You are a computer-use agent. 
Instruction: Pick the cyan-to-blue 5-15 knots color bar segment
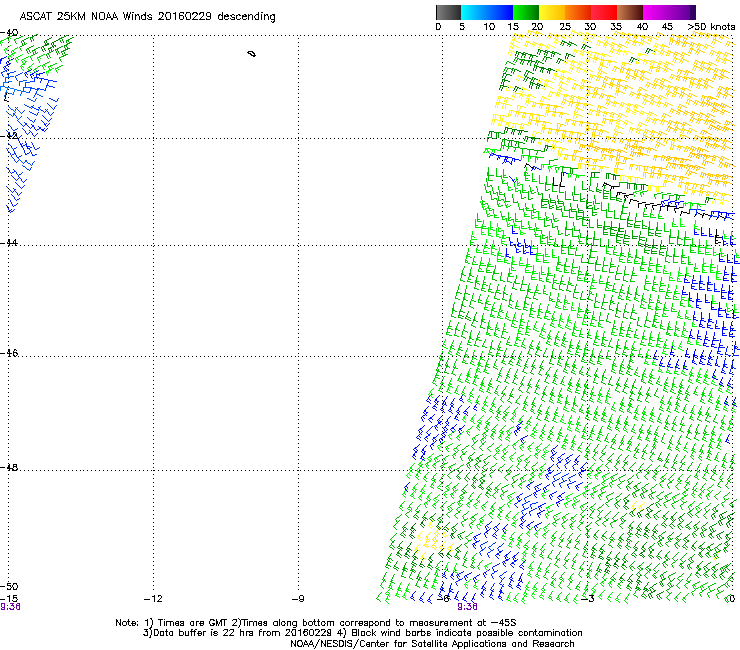[x=487, y=12]
